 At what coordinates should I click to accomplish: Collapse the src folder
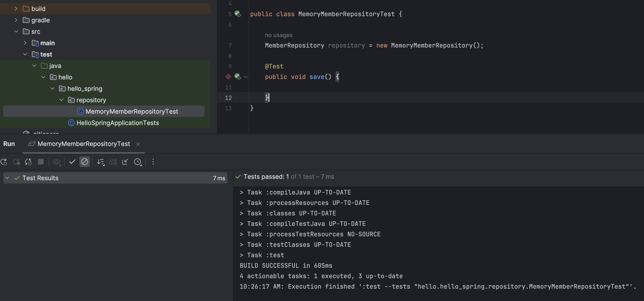[16, 31]
